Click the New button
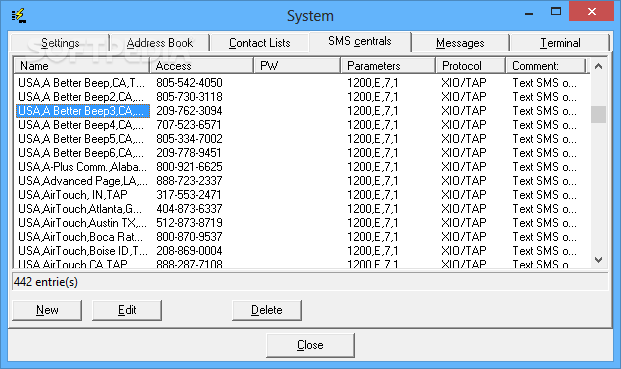The width and height of the screenshot is (621, 369). tap(47, 310)
